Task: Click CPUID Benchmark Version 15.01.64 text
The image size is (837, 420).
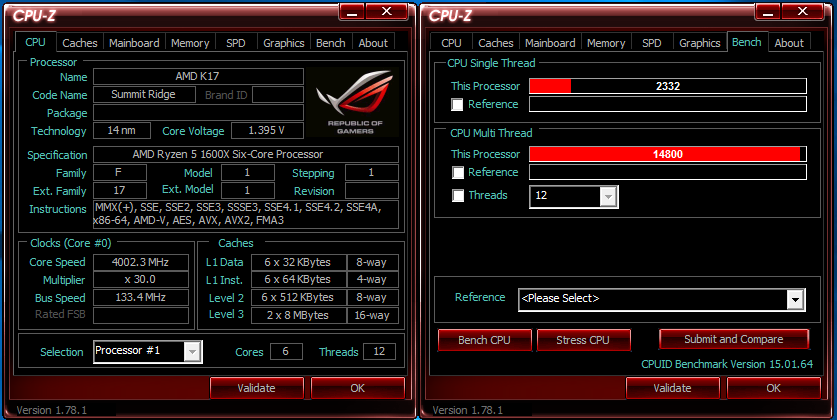Action: coord(727,364)
